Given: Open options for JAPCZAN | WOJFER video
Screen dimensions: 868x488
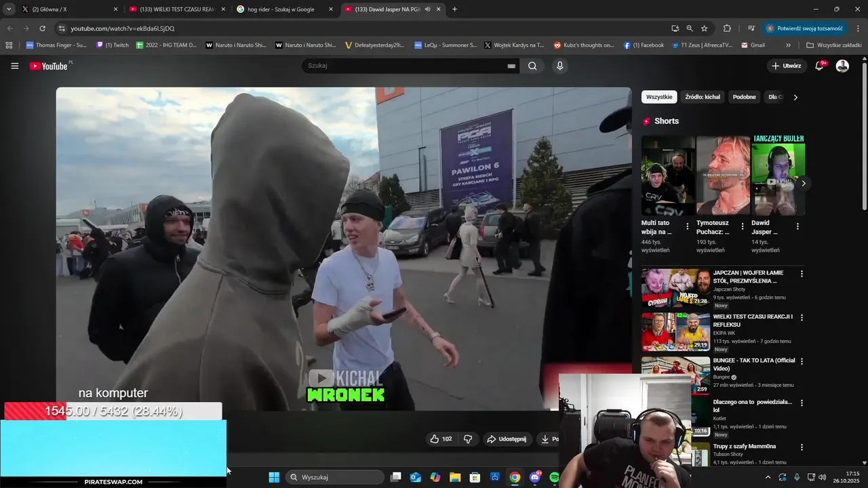Looking at the screenshot, I should pos(802,274).
